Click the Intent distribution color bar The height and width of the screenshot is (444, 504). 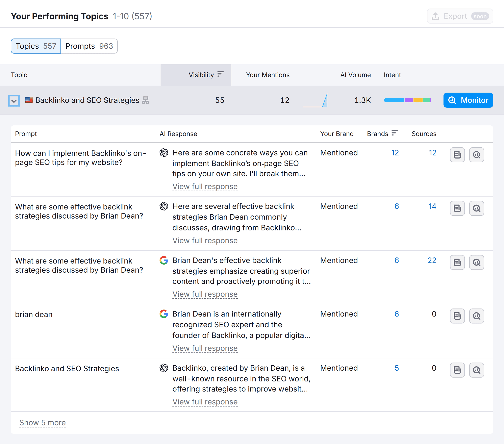point(407,100)
